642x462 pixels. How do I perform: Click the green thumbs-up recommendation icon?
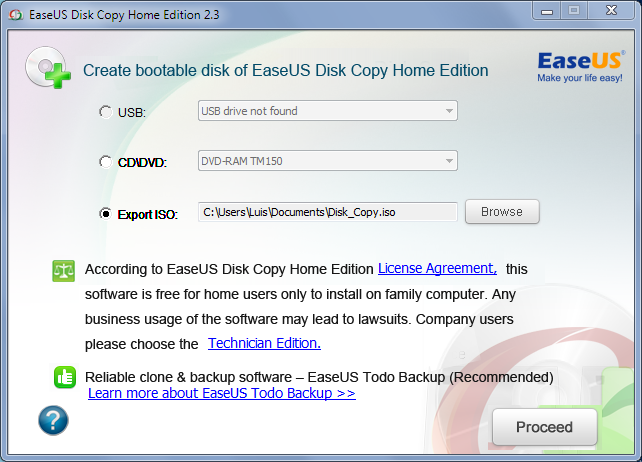[x=65, y=377]
